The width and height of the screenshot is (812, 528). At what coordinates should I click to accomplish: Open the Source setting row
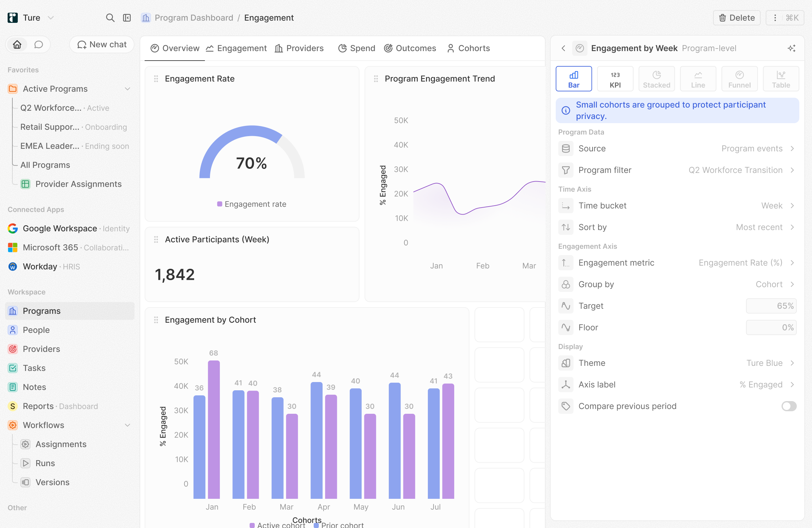677,148
